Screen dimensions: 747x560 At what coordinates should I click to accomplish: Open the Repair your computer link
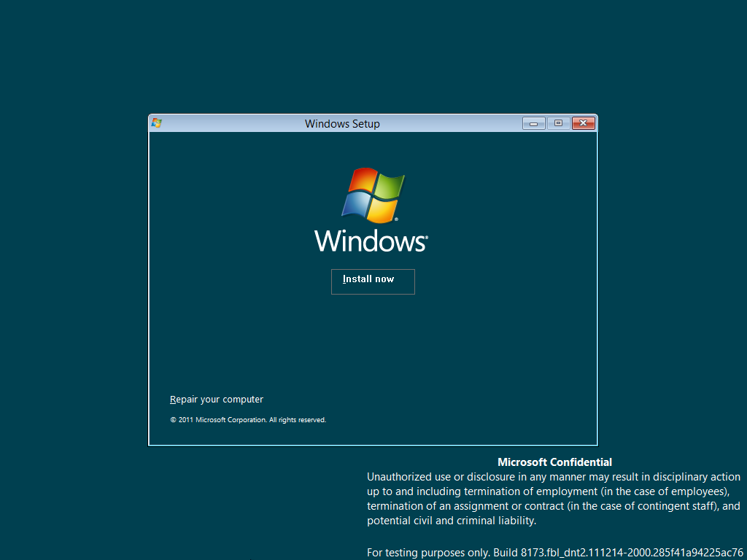point(216,400)
